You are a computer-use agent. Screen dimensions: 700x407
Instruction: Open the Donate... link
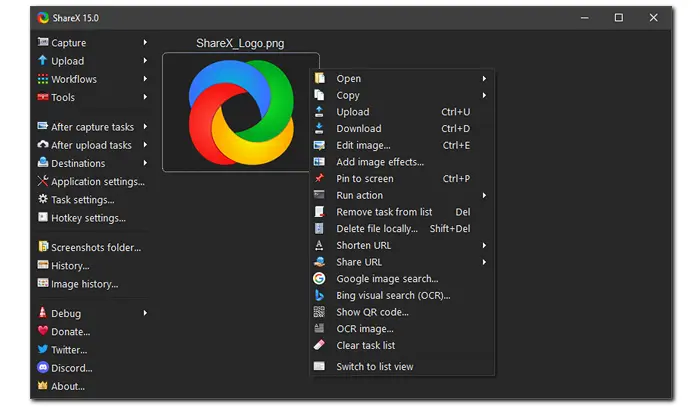click(x=71, y=332)
